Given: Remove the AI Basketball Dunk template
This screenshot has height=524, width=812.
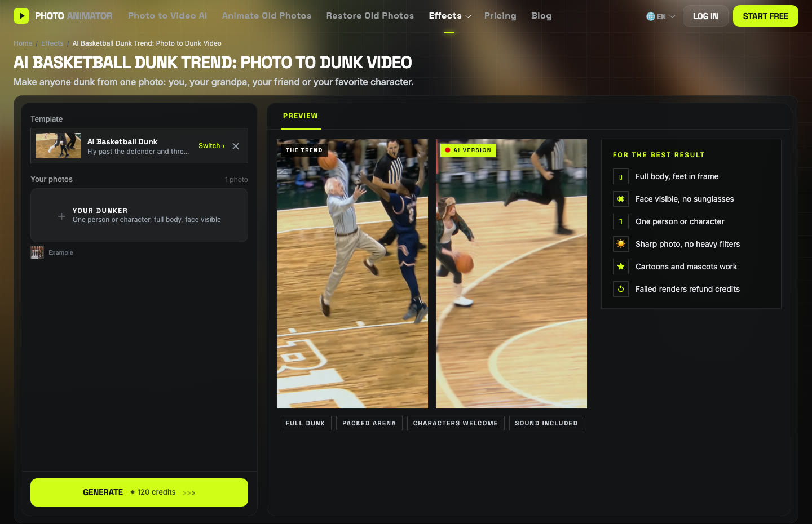Looking at the screenshot, I should point(236,146).
